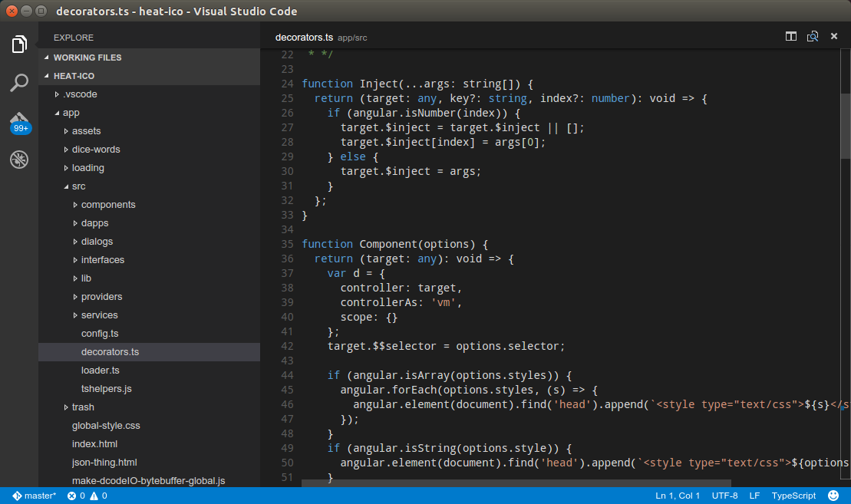Close the decorators.ts editor
Viewport: 851px width, 504px height.
[834, 36]
